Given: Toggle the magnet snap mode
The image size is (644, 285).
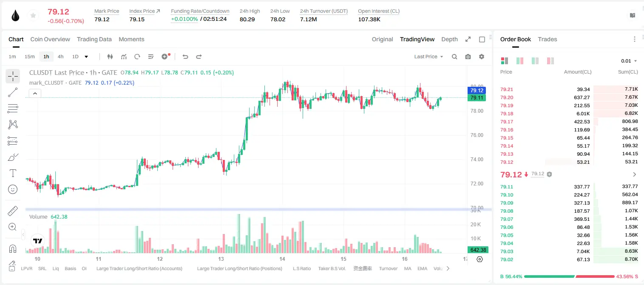Looking at the screenshot, I should 13,248.
